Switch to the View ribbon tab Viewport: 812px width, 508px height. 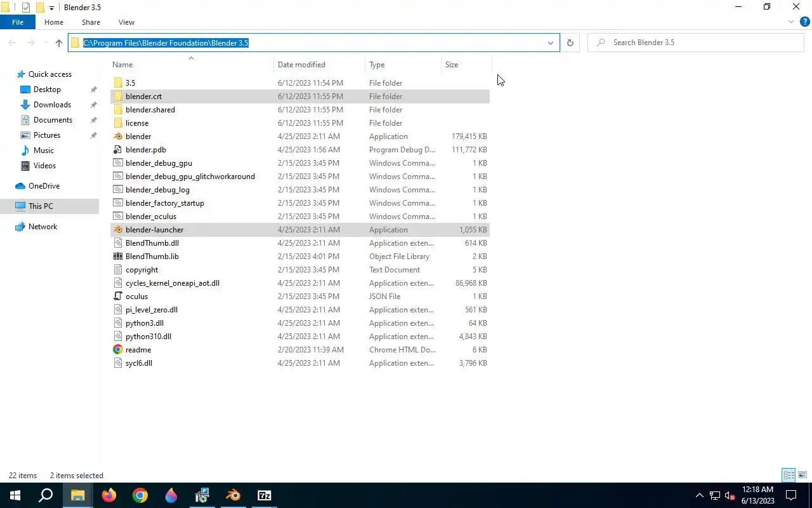[x=126, y=22]
